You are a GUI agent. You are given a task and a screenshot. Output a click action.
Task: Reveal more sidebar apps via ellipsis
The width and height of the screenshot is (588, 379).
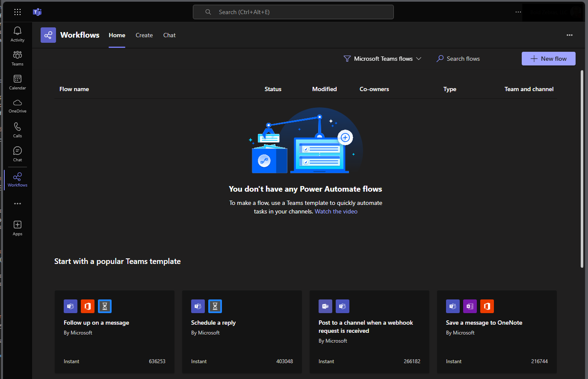point(17,203)
